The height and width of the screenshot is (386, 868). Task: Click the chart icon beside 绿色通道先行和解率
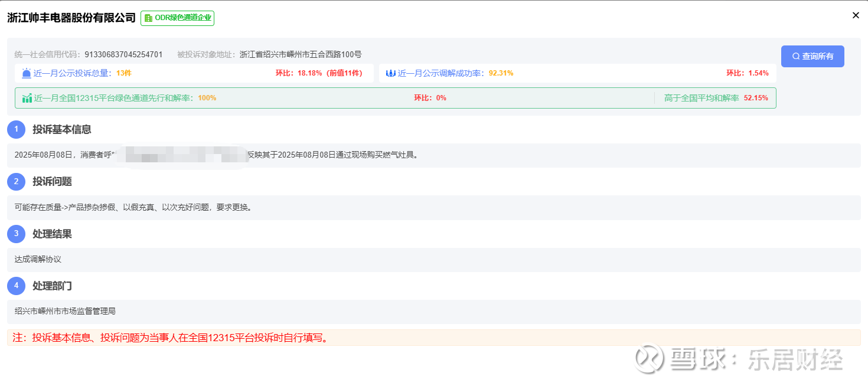(27, 98)
